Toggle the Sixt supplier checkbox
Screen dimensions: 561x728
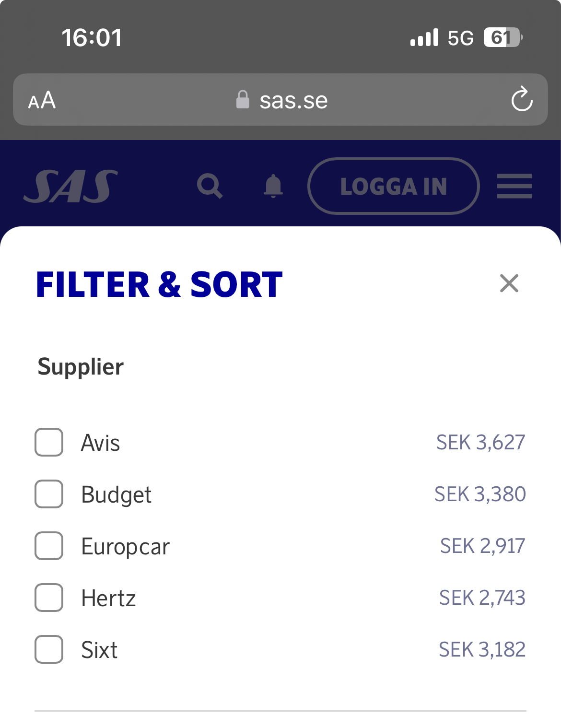click(49, 649)
